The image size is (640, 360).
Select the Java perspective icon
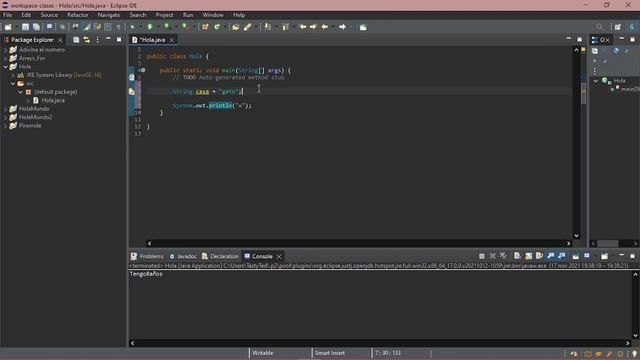click(x=632, y=27)
